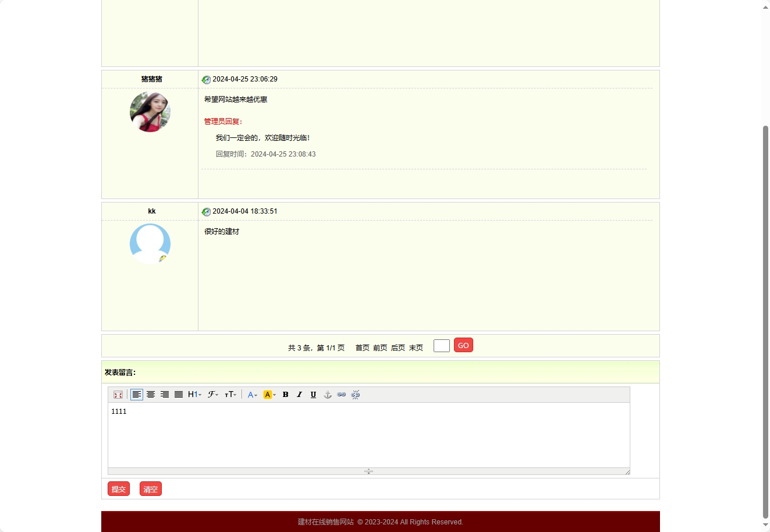Open the font size dropdown
Image resolution: width=770 pixels, height=532 pixels.
(230, 394)
